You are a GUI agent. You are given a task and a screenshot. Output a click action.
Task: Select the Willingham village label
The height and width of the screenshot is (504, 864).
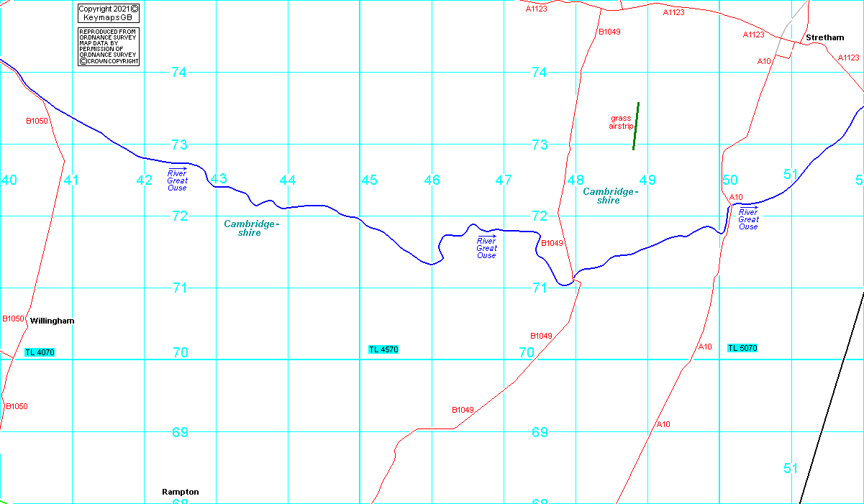[52, 321]
